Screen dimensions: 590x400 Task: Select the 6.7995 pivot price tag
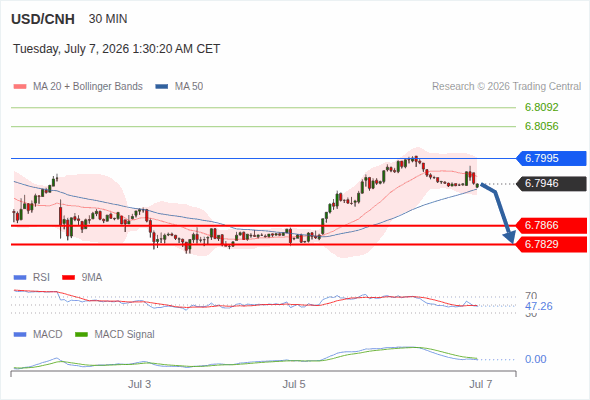[x=551, y=158]
